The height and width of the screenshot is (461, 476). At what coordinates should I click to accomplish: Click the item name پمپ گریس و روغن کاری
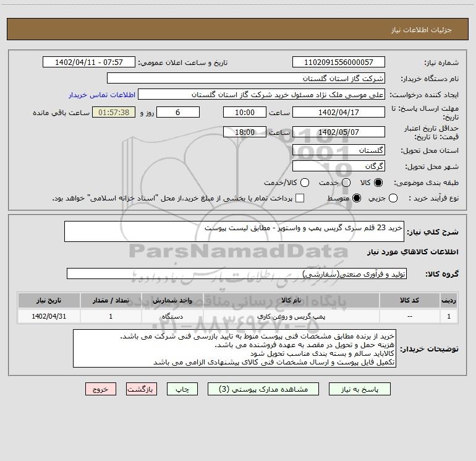[x=291, y=316]
